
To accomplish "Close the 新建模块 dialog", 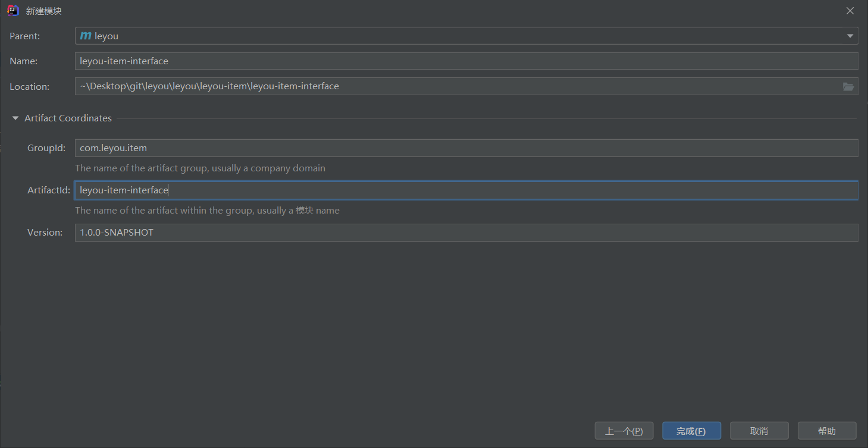I will [851, 11].
